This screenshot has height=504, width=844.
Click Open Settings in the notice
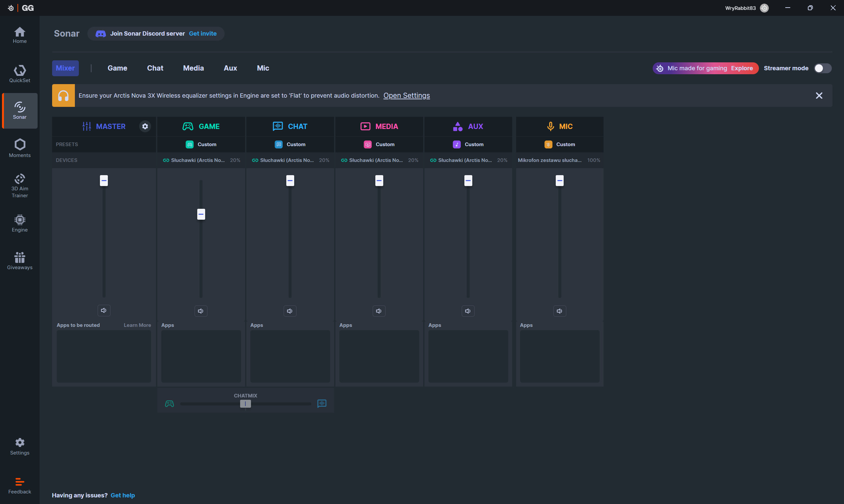(406, 95)
